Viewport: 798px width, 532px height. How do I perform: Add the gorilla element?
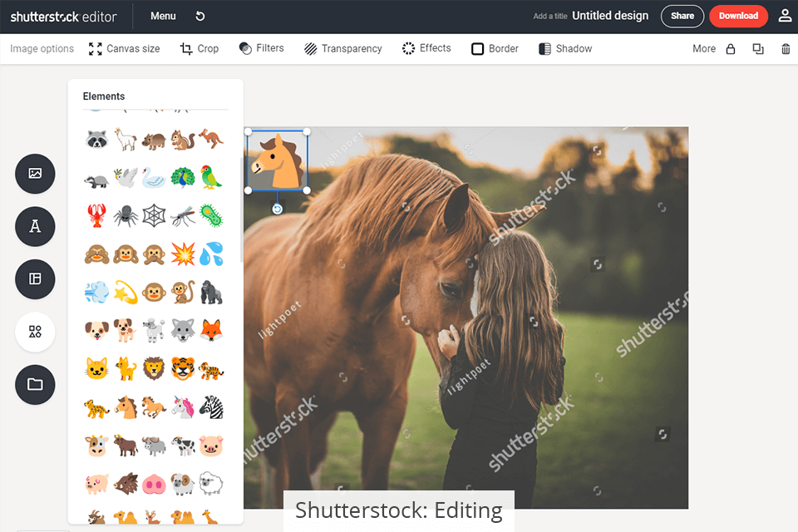click(210, 293)
